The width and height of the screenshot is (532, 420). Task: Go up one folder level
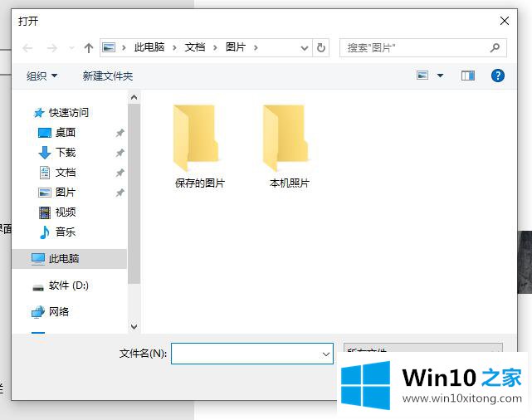tap(89, 48)
